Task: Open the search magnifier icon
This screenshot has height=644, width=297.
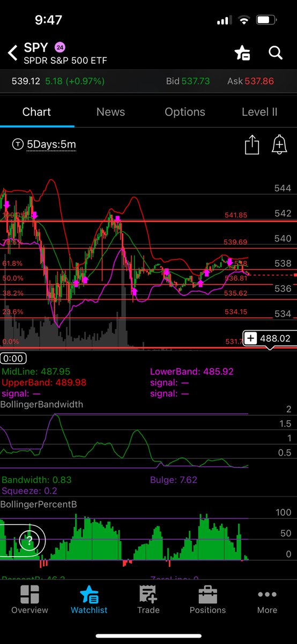Action: pyautogui.click(x=276, y=53)
